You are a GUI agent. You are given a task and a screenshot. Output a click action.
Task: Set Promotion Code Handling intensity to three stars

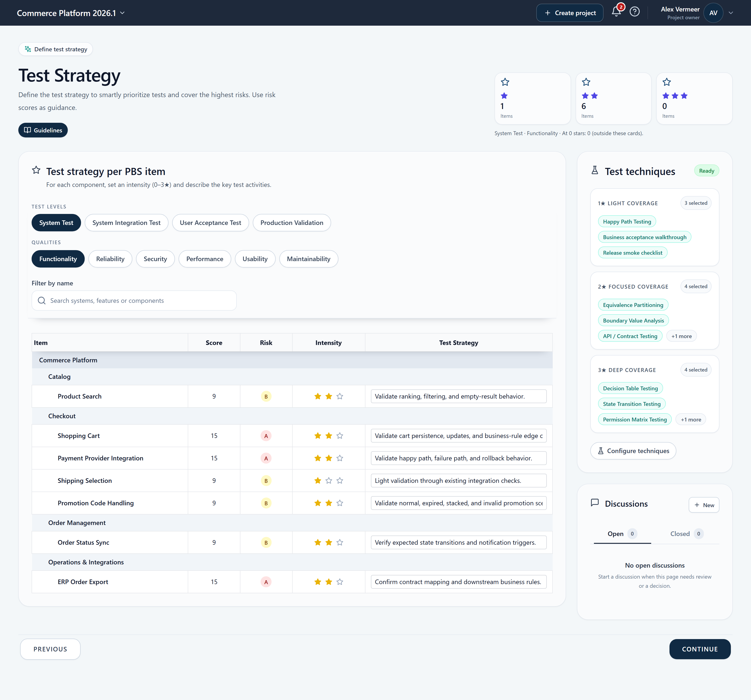pos(340,503)
